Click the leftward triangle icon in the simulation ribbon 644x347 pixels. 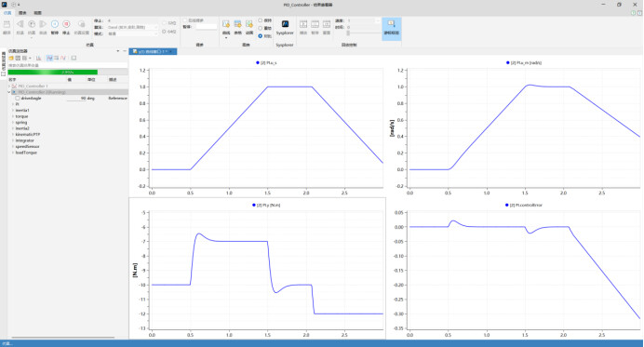(20, 24)
